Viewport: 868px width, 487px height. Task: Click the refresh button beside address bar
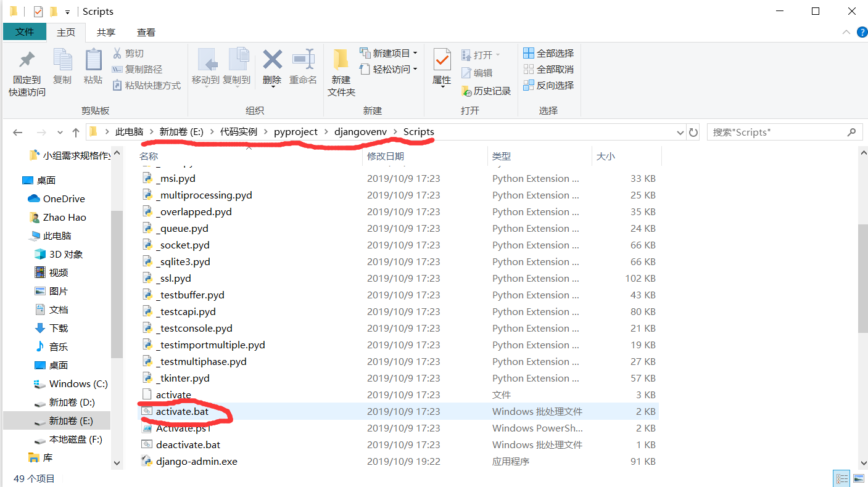693,132
